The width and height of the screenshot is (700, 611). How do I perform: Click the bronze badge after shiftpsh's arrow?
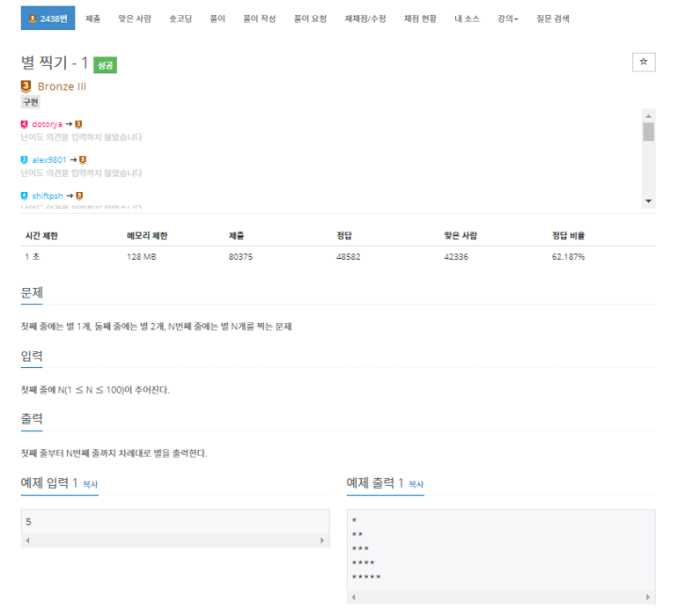point(79,196)
